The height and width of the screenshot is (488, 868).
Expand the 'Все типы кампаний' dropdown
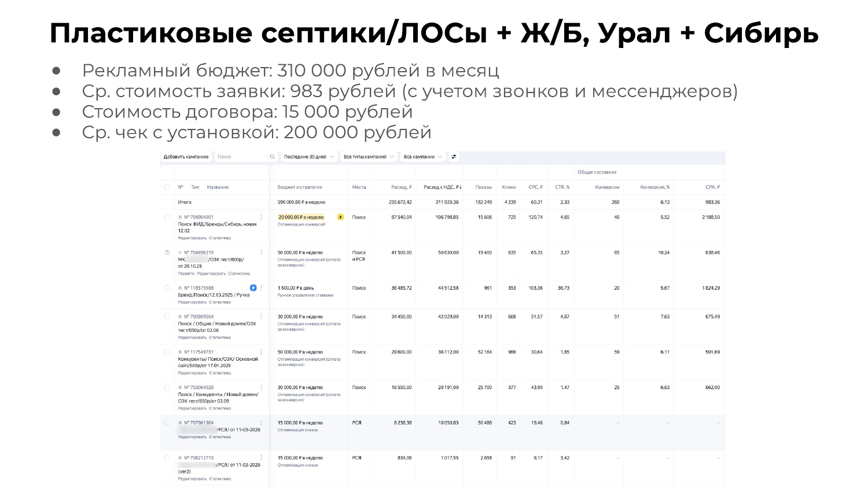click(369, 157)
